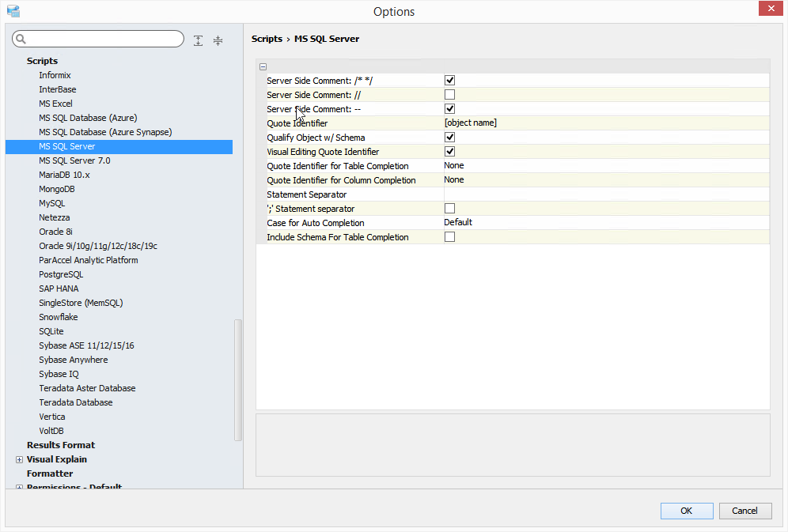Click the search magnifier icon
Screen dimensions: 788x532
[x=21, y=40]
